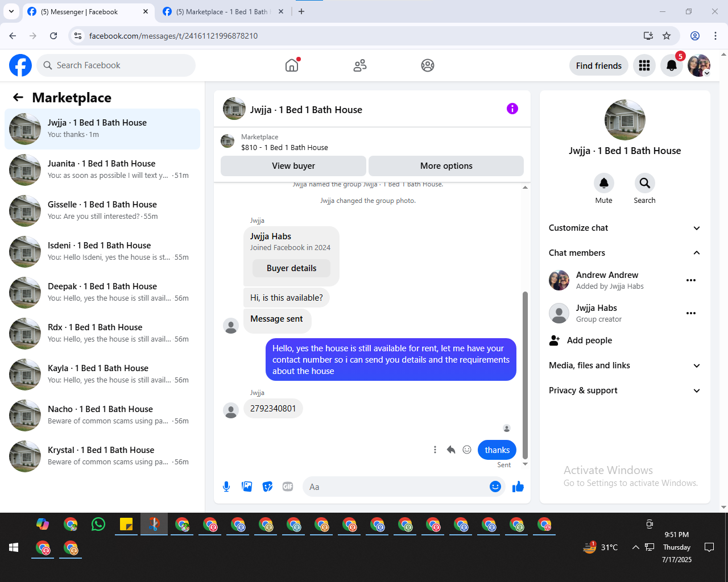Expand Media, files and links section
Viewport: 728px width, 582px height.
coord(624,365)
